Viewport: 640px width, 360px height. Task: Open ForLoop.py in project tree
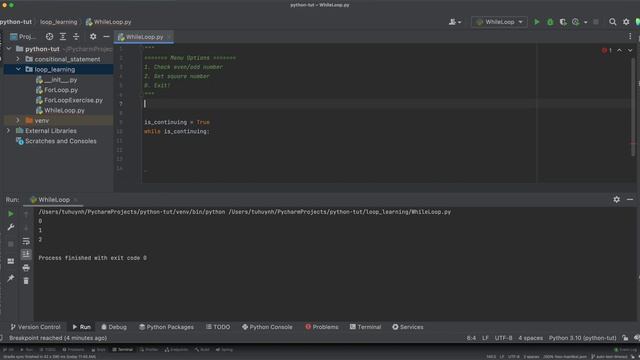pyautogui.click(x=57, y=90)
